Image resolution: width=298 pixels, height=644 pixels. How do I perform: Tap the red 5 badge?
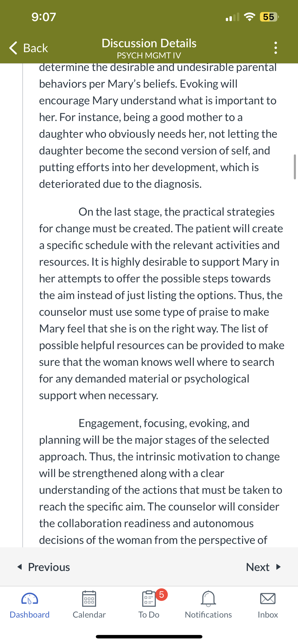(x=162, y=595)
